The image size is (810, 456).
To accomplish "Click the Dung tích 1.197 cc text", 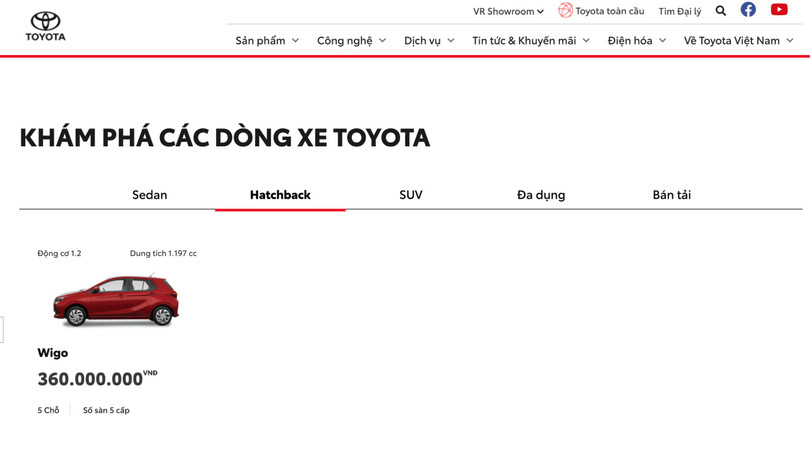I will [x=163, y=253].
